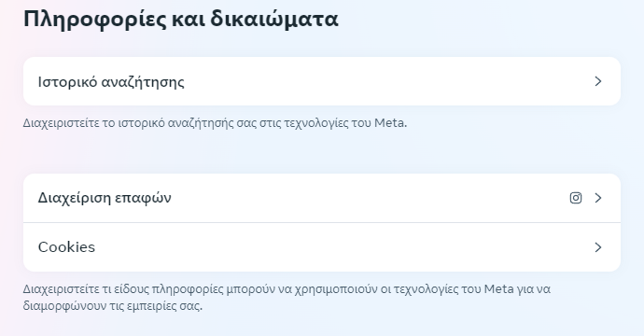Click the Cookies label text

coord(66,247)
